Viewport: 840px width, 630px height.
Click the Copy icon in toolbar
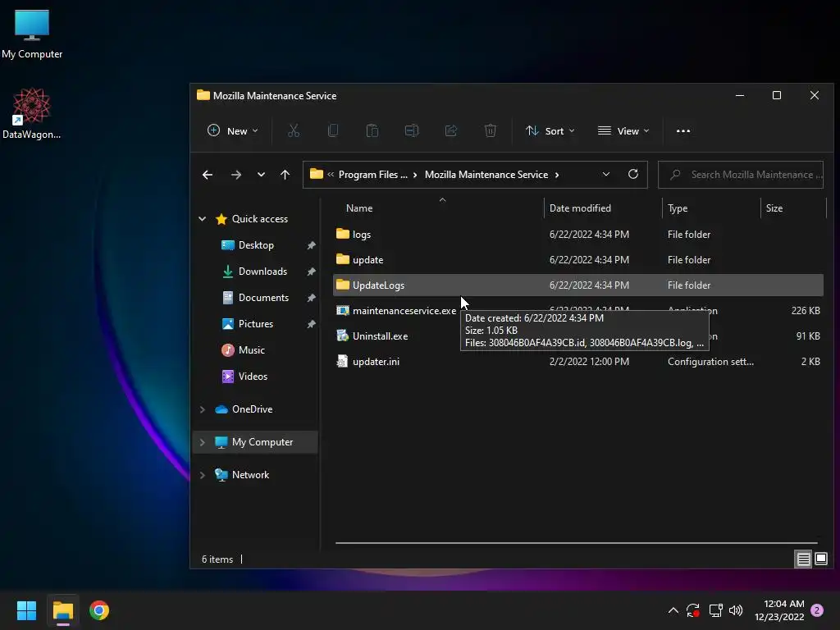click(333, 130)
